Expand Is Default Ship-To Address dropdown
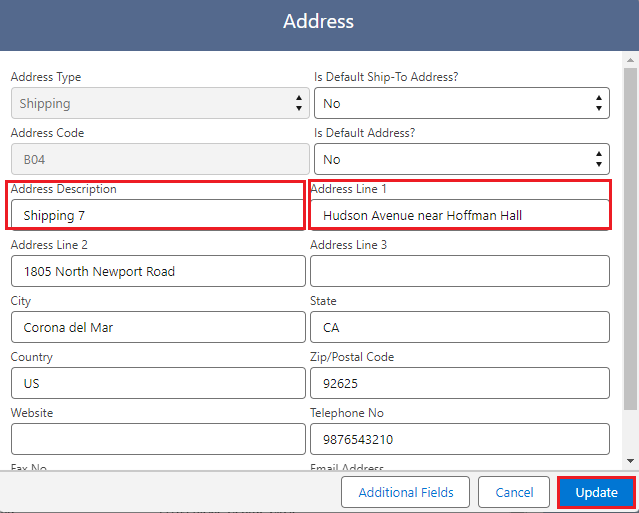The width and height of the screenshot is (639, 513). coord(461,103)
